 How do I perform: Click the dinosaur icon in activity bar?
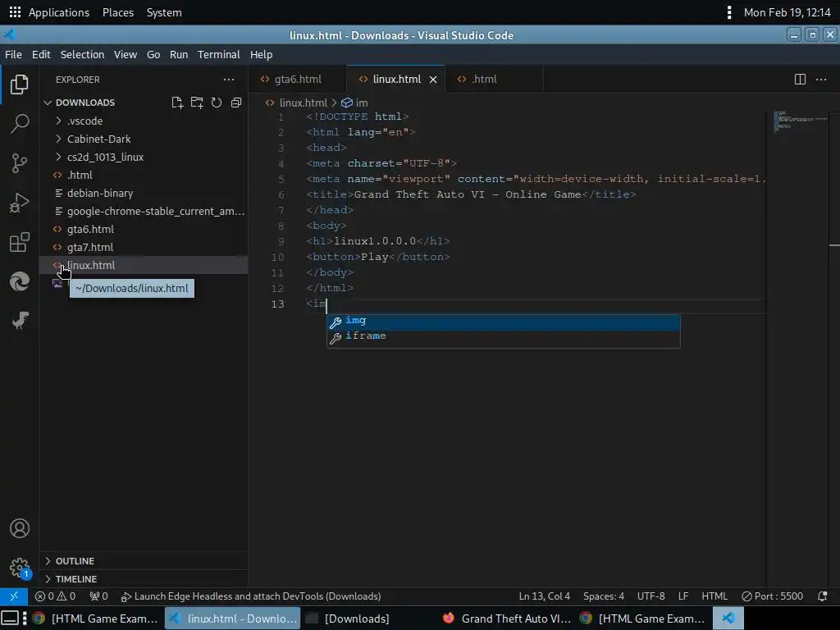20,321
